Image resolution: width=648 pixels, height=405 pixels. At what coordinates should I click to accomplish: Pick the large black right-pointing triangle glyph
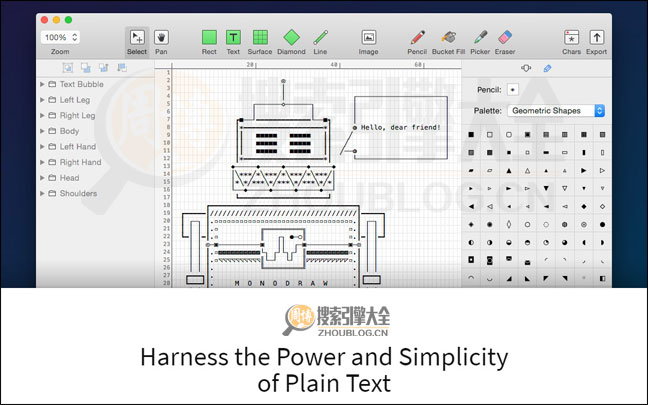click(584, 170)
